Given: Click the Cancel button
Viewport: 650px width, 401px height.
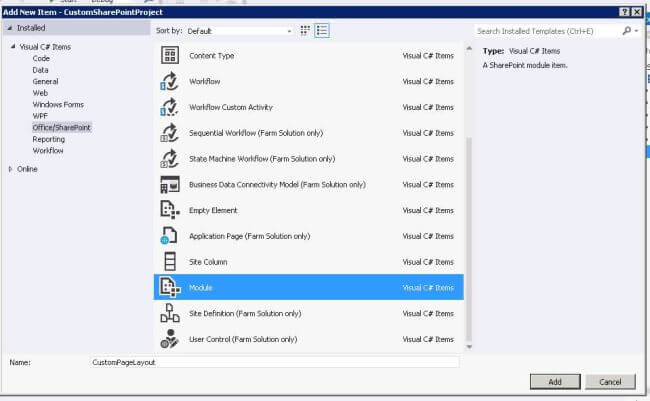Looking at the screenshot, I should (x=610, y=382).
